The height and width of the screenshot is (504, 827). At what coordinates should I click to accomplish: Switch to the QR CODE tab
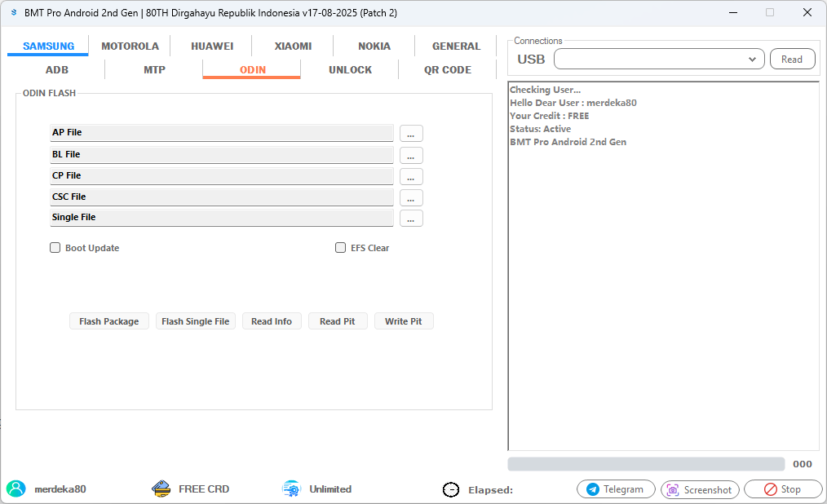point(448,69)
